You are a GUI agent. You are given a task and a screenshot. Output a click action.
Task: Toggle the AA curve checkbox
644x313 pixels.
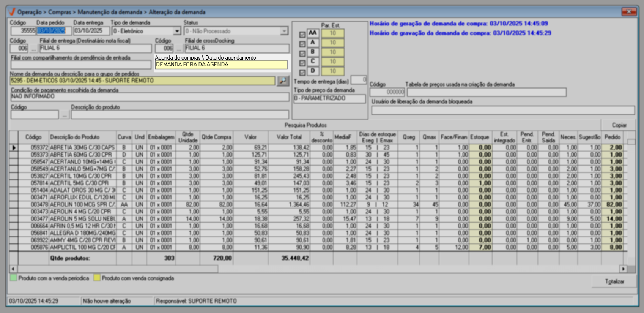pyautogui.click(x=302, y=35)
